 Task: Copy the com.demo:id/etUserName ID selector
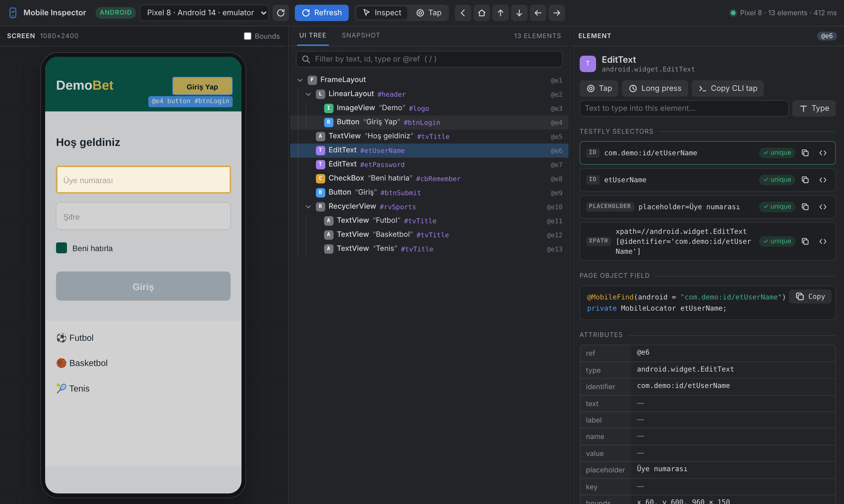[805, 153]
